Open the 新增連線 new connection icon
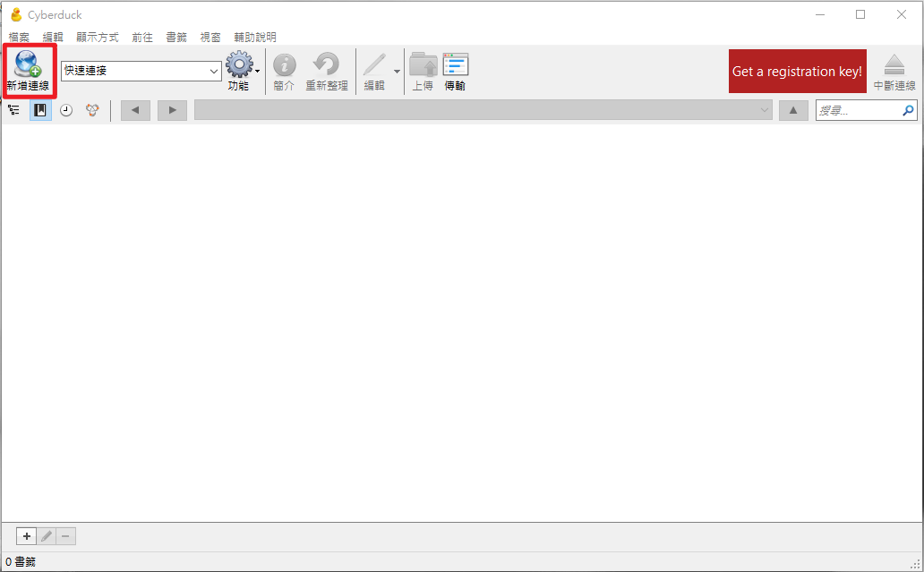This screenshot has width=924, height=572. tap(29, 64)
